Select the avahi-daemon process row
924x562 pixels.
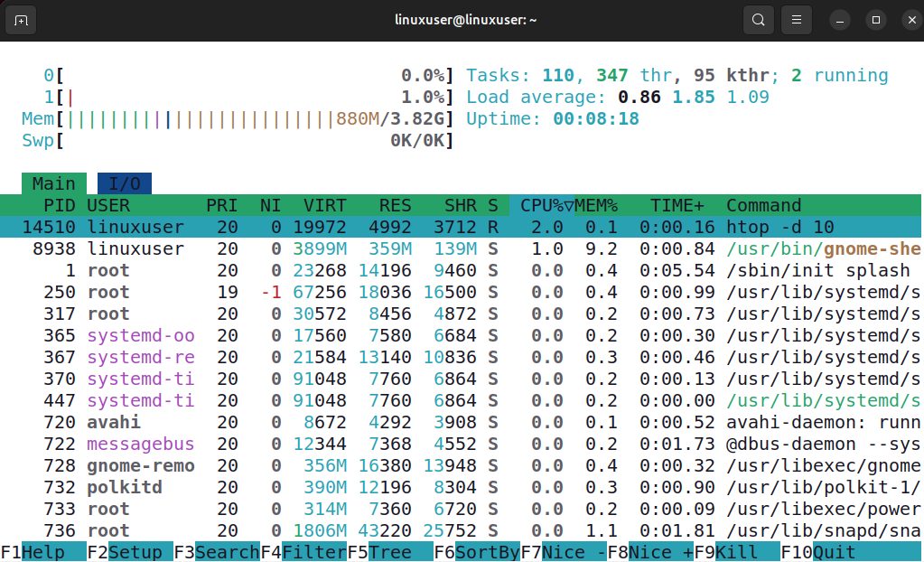pos(461,422)
